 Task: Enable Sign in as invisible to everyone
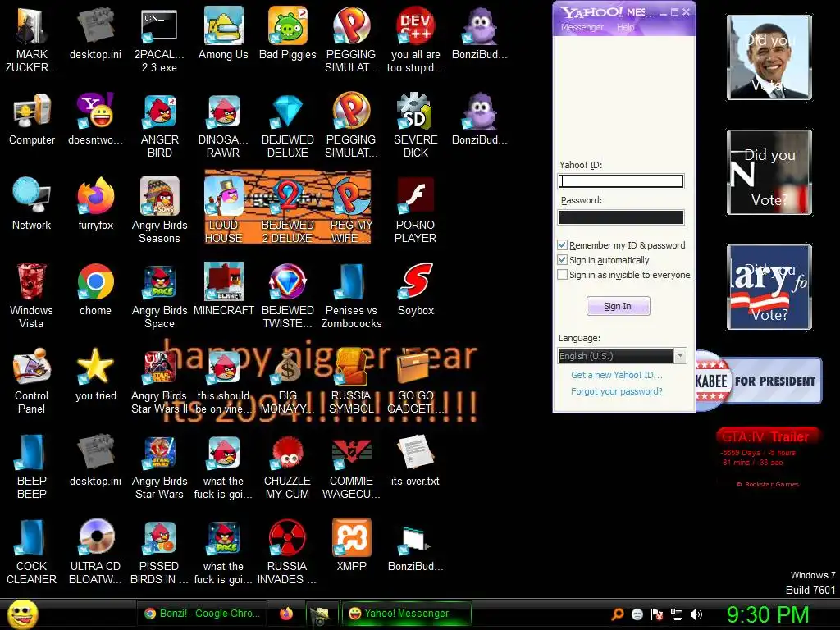click(563, 275)
